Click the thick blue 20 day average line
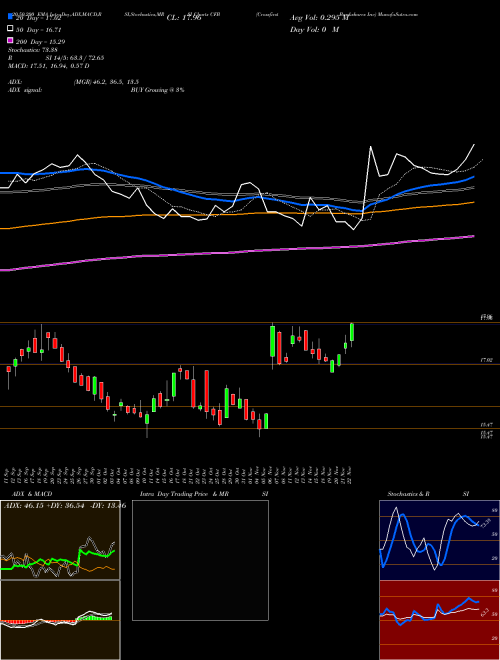Image resolution: width=500 pixels, height=660 pixels. coord(236,200)
